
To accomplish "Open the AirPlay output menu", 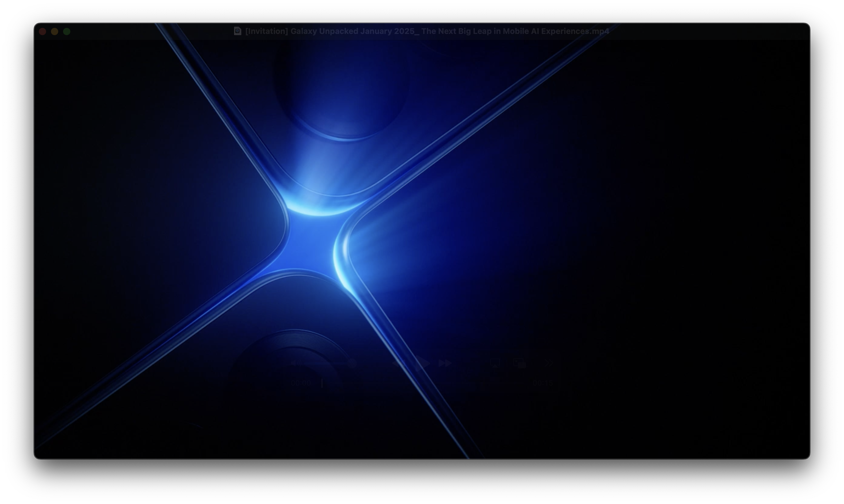I will coord(495,363).
